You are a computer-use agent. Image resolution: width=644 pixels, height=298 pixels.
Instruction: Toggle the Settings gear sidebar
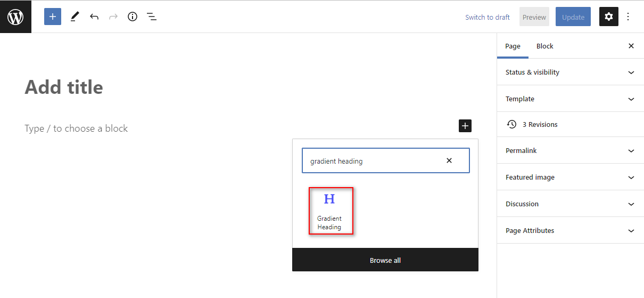609,17
